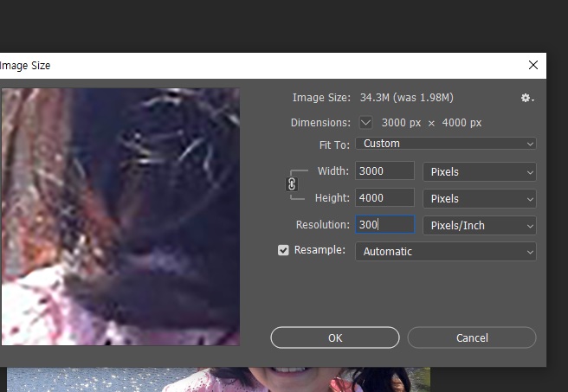Close the Image Size dialog window

(533, 65)
